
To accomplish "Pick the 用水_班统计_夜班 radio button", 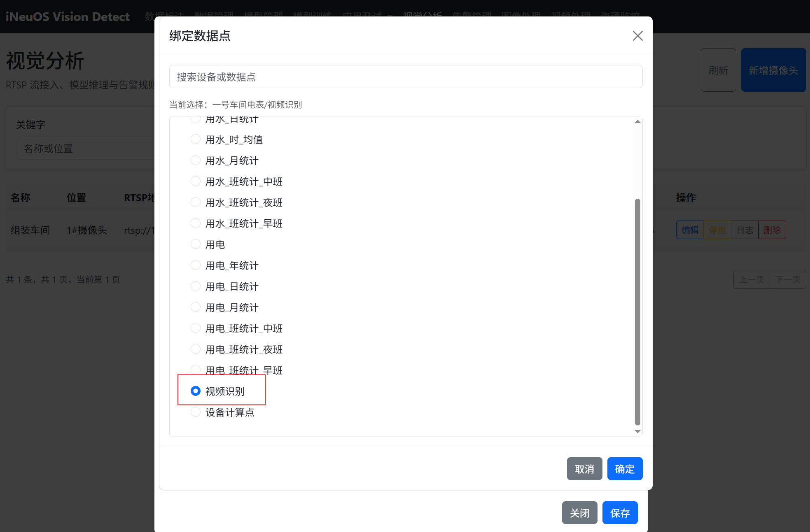I will [x=196, y=202].
